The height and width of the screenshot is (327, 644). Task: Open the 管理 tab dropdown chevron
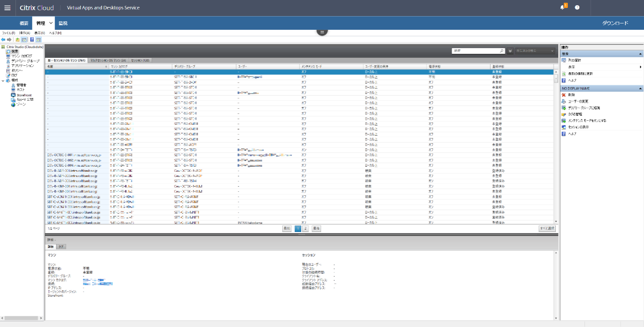[x=50, y=23]
